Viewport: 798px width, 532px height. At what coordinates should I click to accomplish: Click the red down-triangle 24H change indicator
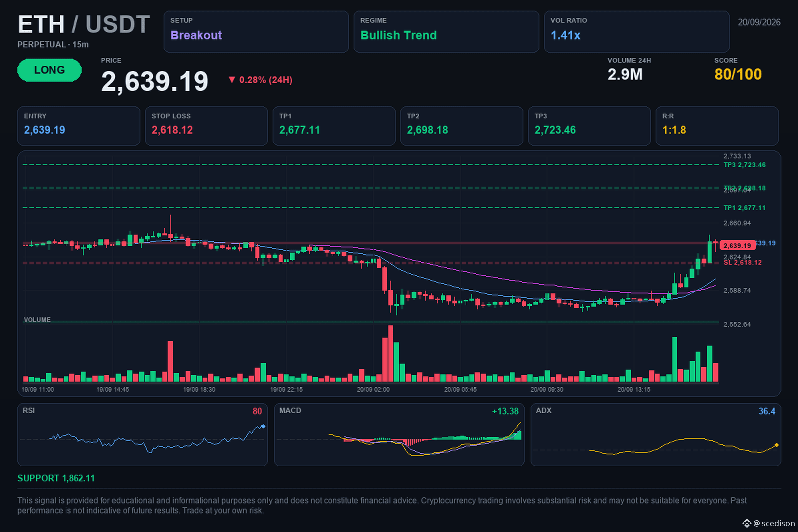[x=232, y=80]
